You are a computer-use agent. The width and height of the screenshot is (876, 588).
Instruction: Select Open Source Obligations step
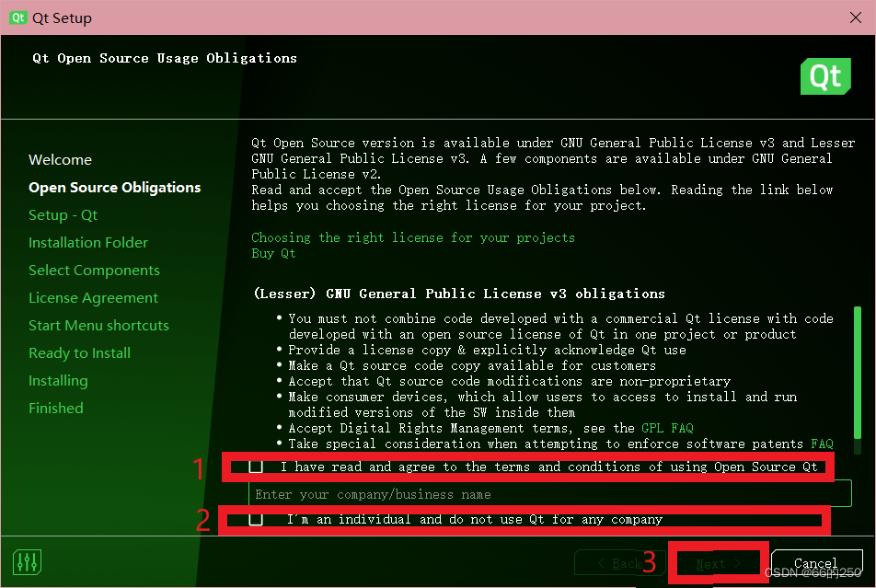tap(114, 188)
